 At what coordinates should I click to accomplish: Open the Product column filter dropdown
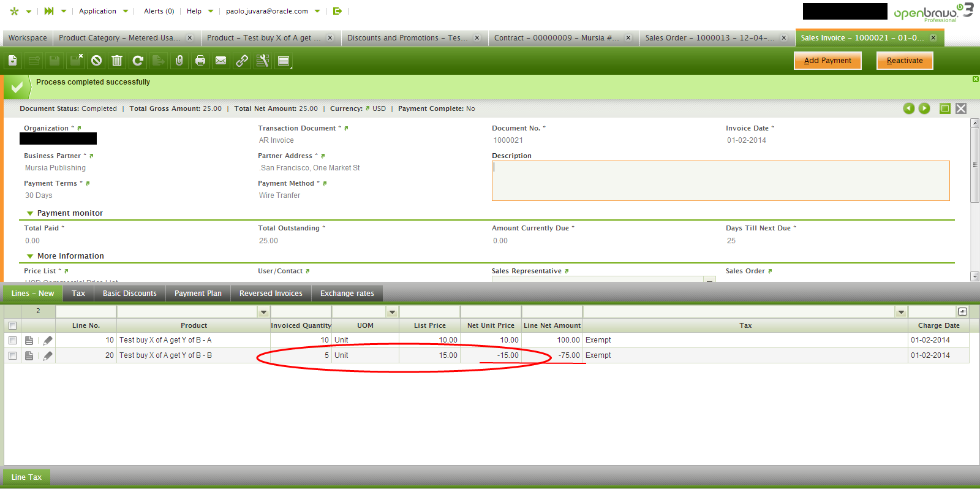tap(263, 312)
